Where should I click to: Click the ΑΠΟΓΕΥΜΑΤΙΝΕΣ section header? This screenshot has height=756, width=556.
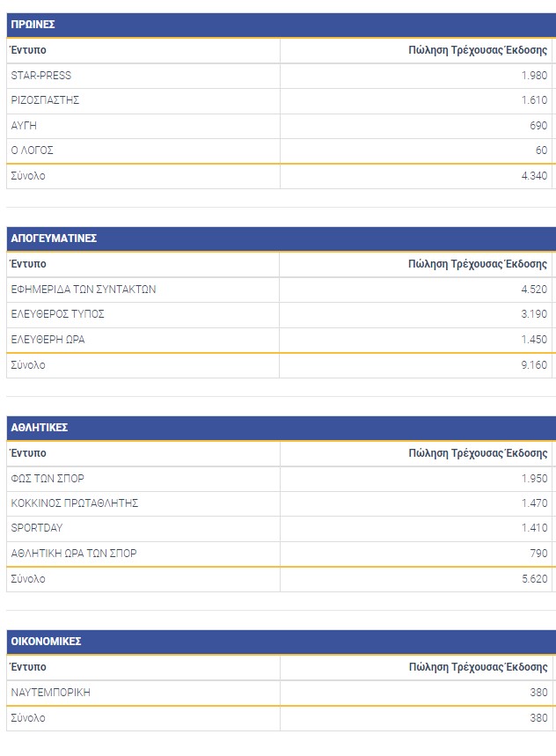54,239
